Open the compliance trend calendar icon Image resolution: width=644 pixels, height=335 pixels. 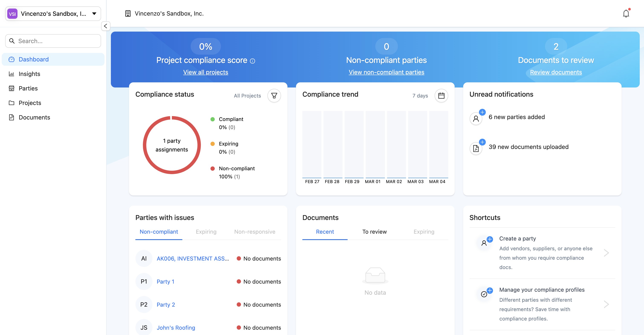(x=441, y=96)
